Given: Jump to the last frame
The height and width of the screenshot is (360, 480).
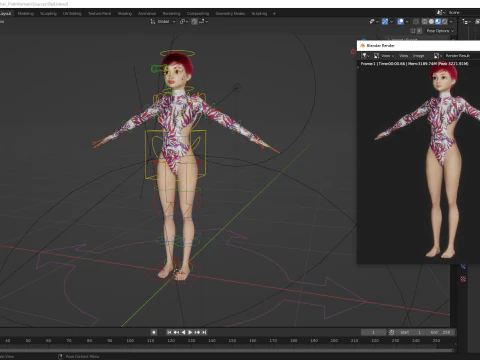Looking at the screenshot, I should [x=204, y=332].
